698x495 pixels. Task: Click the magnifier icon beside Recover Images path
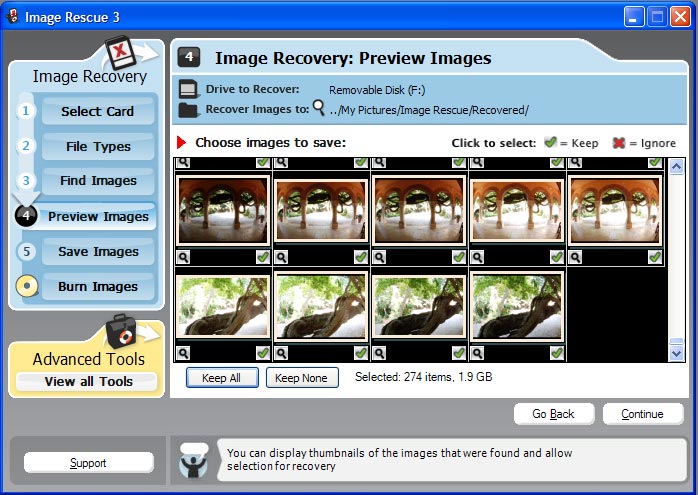tap(319, 108)
